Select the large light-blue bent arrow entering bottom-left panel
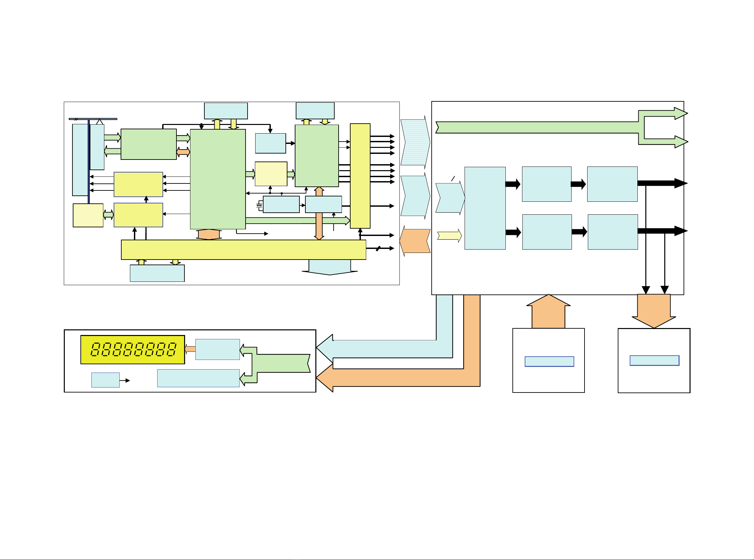 coord(390,349)
